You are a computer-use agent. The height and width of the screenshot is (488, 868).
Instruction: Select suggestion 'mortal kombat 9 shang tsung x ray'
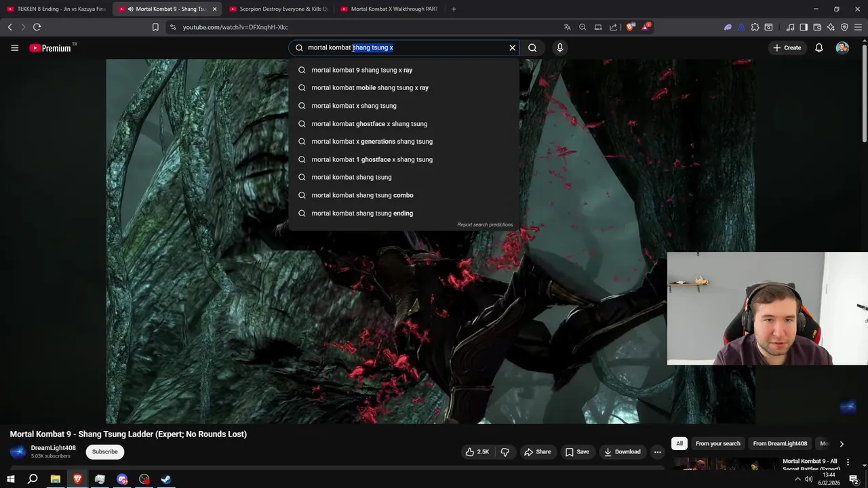404,70
